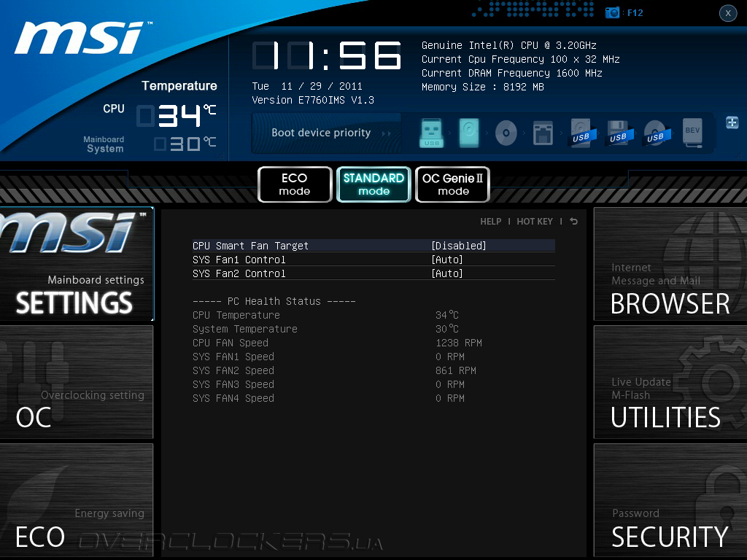This screenshot has height=560, width=747.
Task: Click the SYS FAN2 Speed 861 RPM row
Action: [x=334, y=370]
